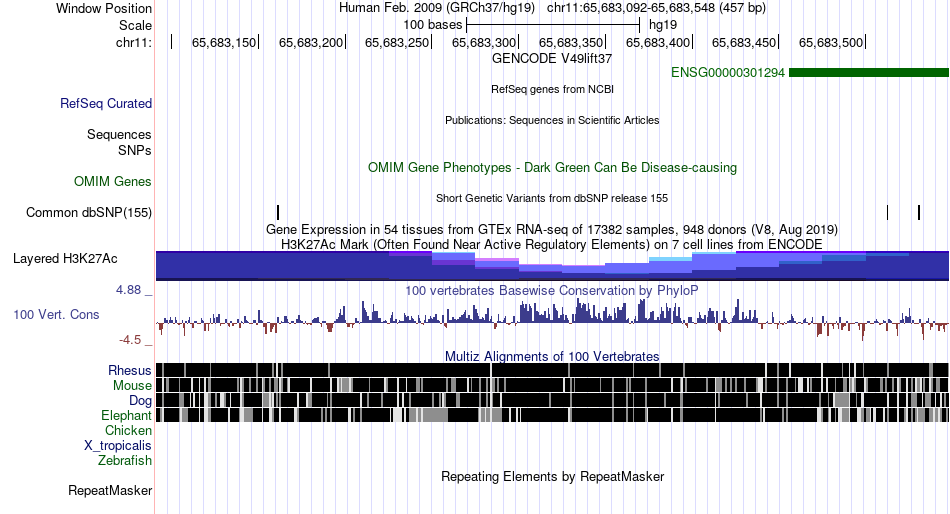Open the 100 Vert. Cons track label

click(56, 315)
